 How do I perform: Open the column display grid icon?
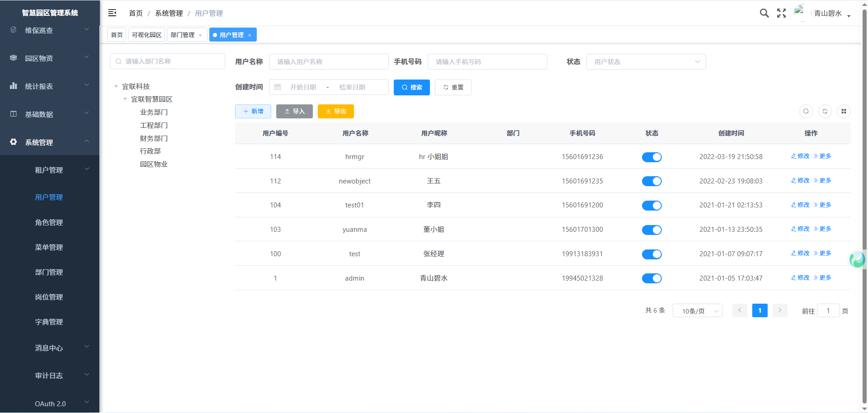coord(844,111)
